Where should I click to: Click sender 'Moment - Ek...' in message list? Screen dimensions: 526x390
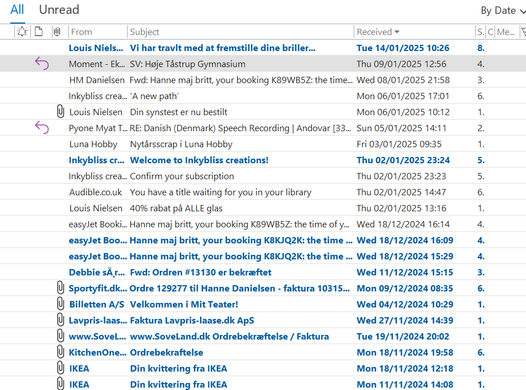(x=97, y=64)
